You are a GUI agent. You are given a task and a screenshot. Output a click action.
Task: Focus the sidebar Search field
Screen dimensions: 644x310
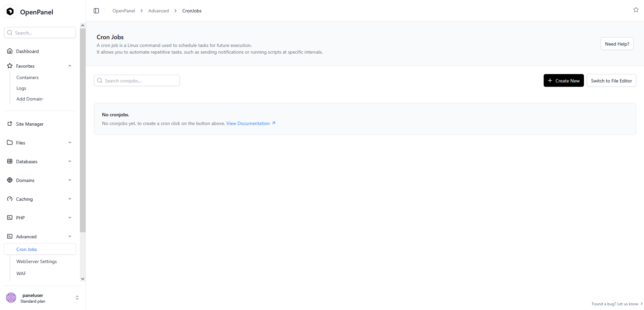[40, 33]
